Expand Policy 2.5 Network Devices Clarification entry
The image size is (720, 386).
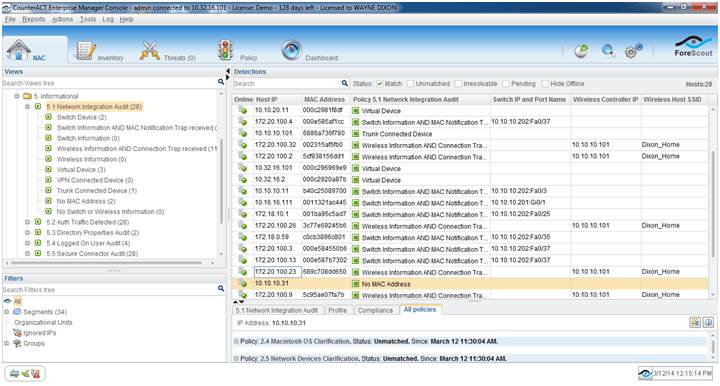(x=236, y=358)
